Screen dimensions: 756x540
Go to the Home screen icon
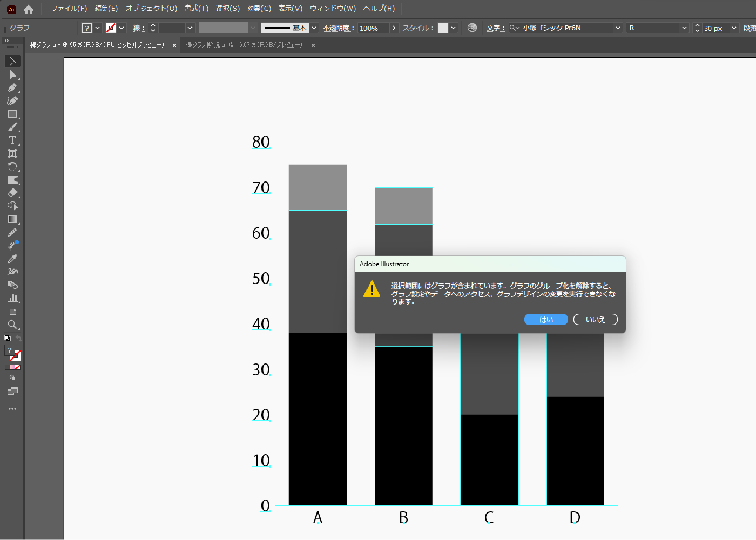point(29,9)
